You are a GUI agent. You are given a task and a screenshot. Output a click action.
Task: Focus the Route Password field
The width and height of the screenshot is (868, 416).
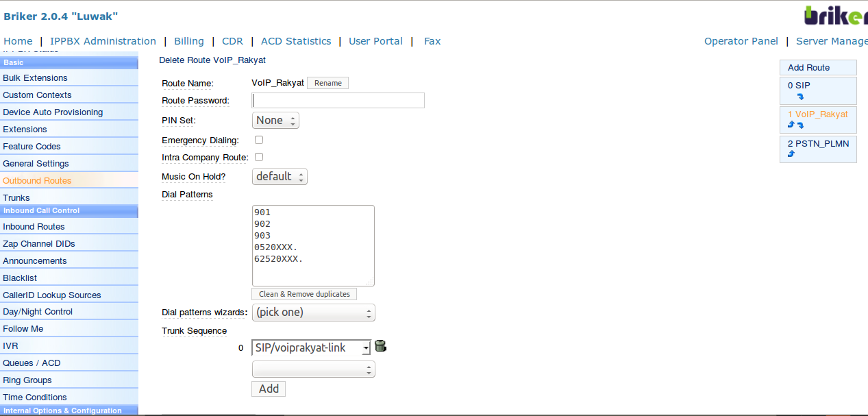(x=338, y=101)
